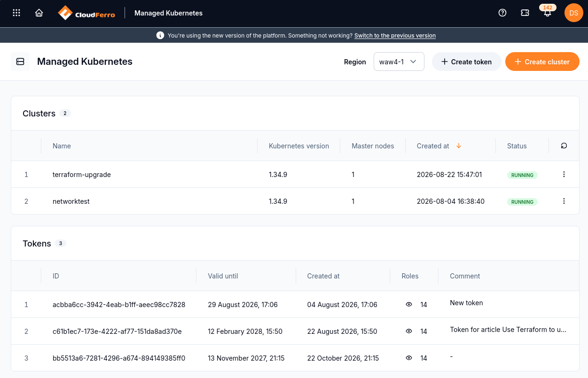
Task: Click RUNNING status of networktest
Action: [522, 202]
